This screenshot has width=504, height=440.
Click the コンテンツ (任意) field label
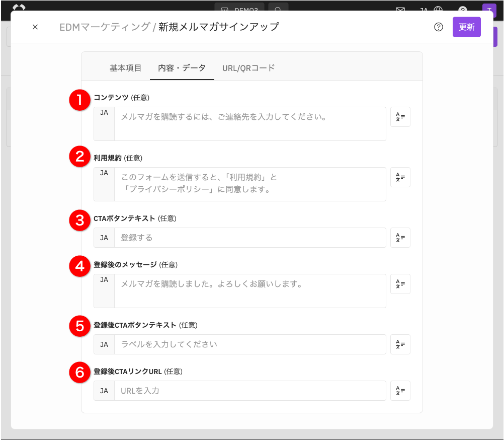[x=122, y=98]
